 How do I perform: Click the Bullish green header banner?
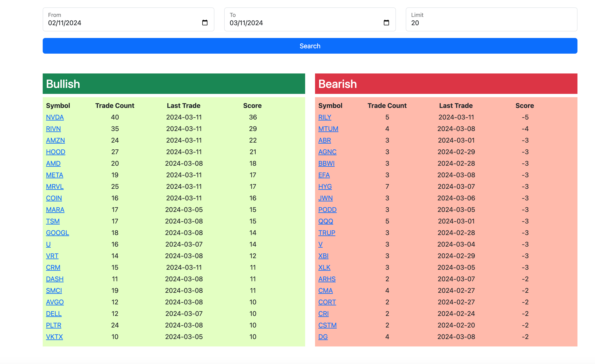(x=174, y=84)
